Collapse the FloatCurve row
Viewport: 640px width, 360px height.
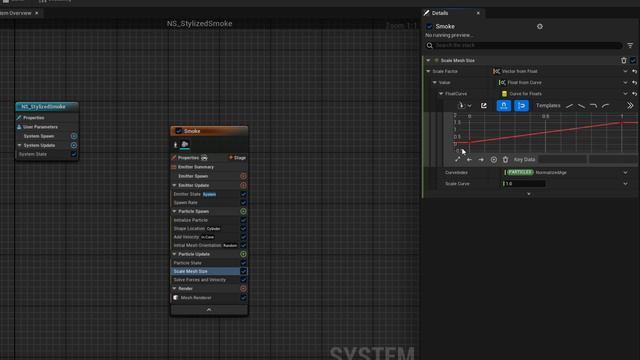pyautogui.click(x=441, y=93)
